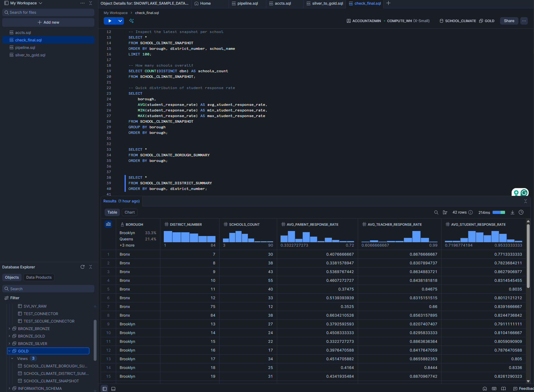Viewport: 534px width, 392px height.
Task: Expand the BRONZE_BRONZE schema
Action: click(9, 329)
